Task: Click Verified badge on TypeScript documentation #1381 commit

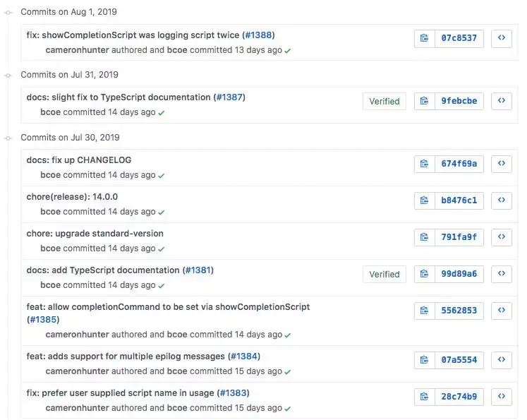Action: click(x=384, y=274)
